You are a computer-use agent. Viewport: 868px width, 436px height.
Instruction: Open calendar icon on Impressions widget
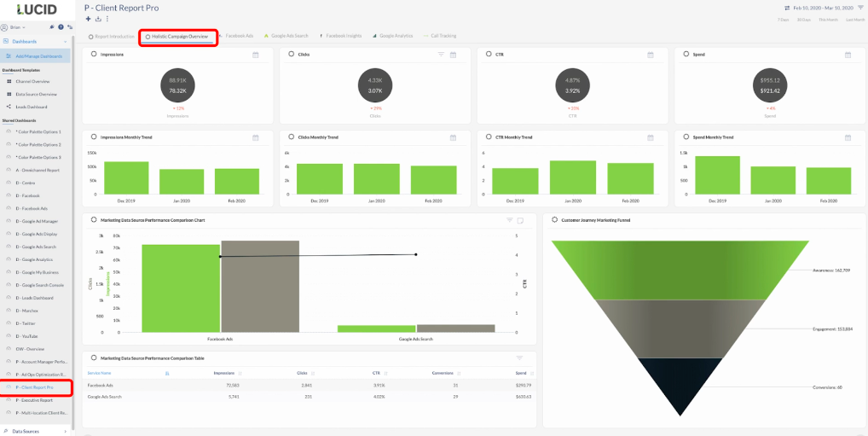click(x=255, y=55)
